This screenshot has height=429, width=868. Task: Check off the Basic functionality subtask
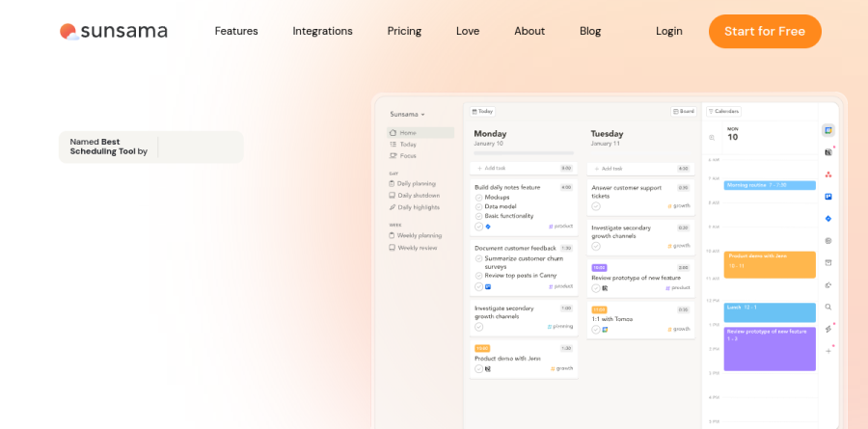[x=478, y=217]
